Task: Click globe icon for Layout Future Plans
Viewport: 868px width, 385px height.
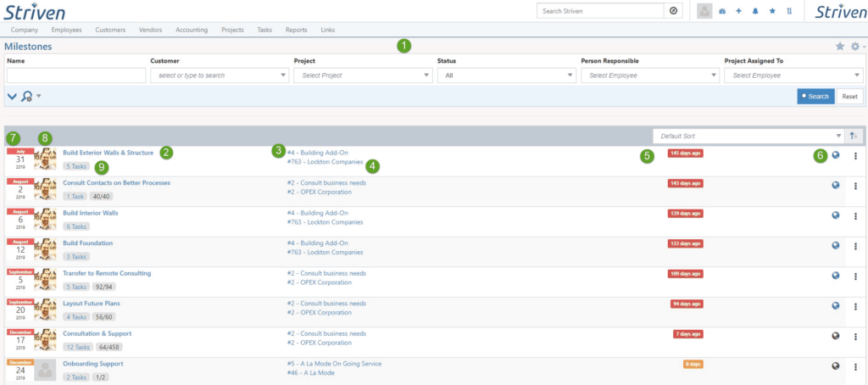Action: pyautogui.click(x=836, y=305)
